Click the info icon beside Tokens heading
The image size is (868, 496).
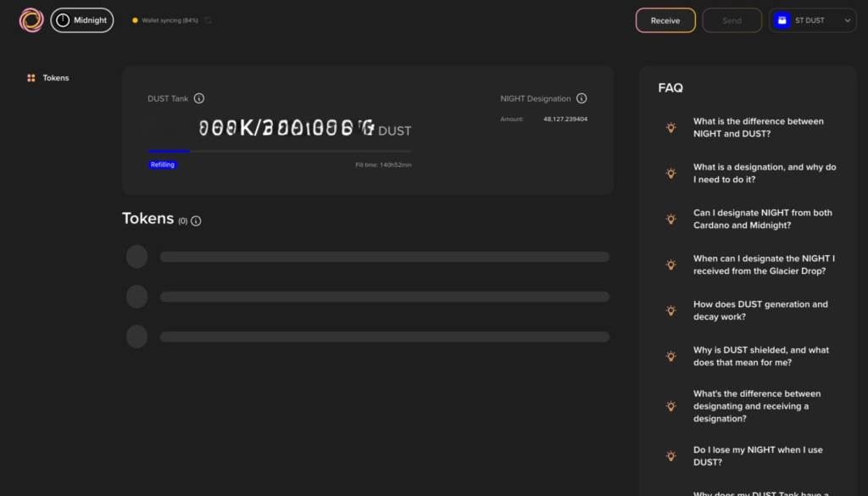click(196, 220)
